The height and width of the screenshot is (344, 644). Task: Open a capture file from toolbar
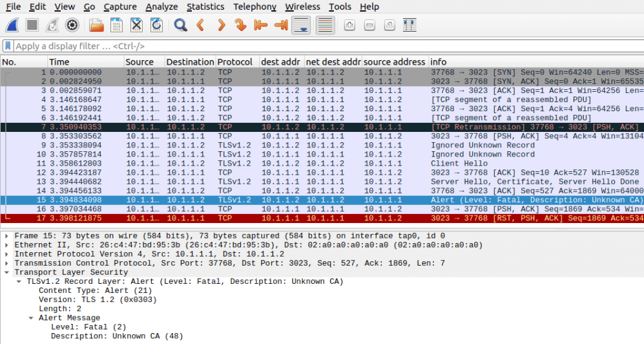coord(96,25)
